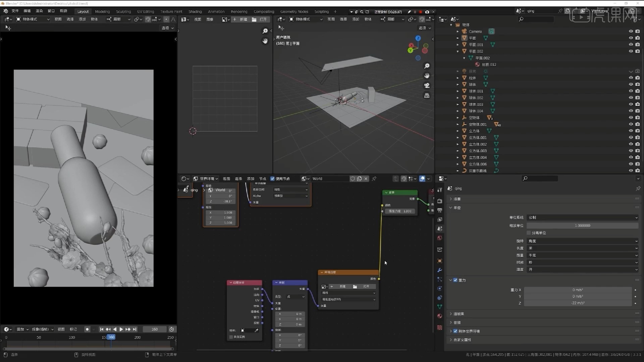Click the pan hand icon in the image editor
644x362 pixels.
(265, 41)
